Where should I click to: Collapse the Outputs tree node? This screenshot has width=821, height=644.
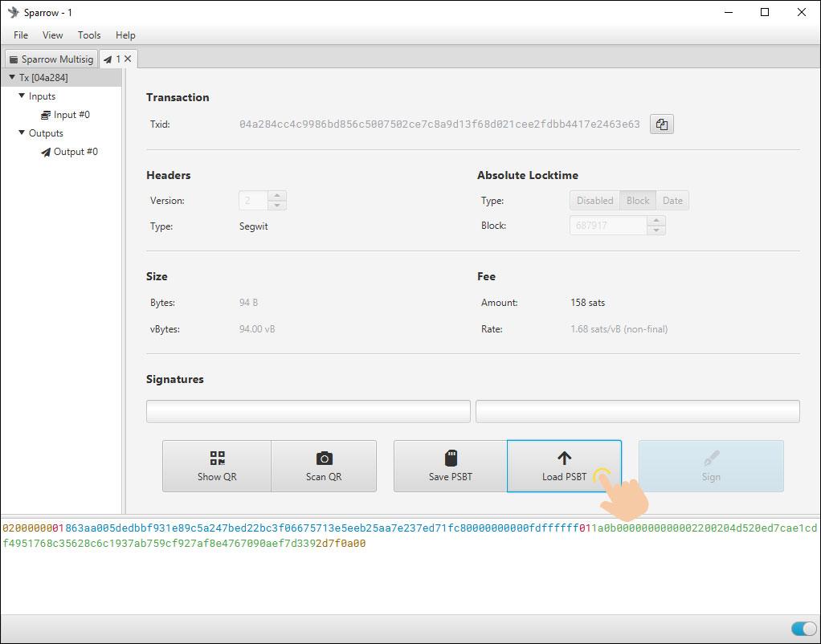tap(22, 133)
